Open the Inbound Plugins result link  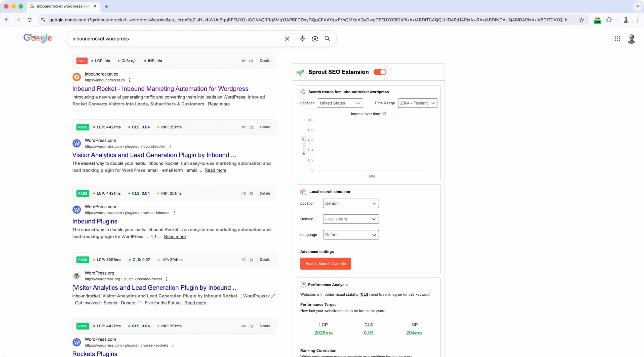pos(95,221)
